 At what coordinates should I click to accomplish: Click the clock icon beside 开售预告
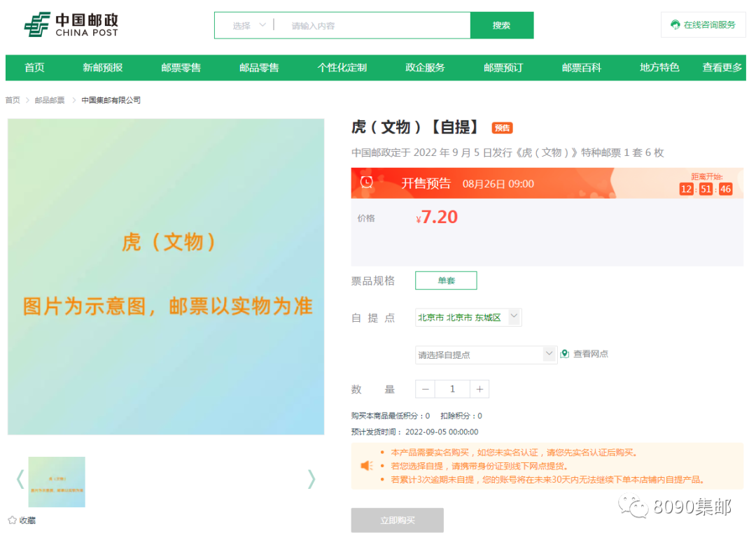point(367,182)
